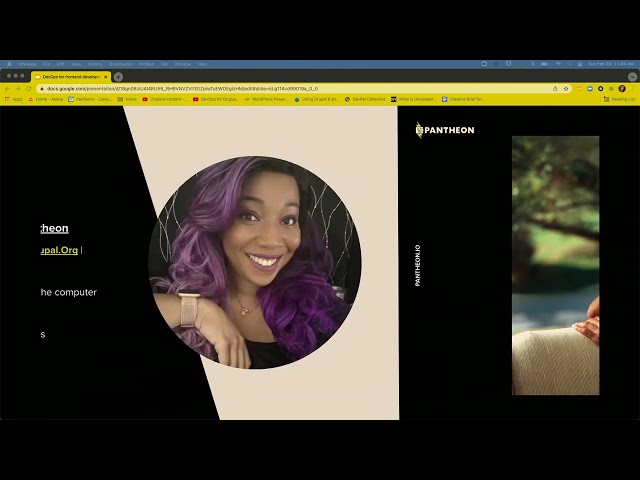Close the DevOps for frontend developers tab
The height and width of the screenshot is (480, 640).
[x=106, y=76]
